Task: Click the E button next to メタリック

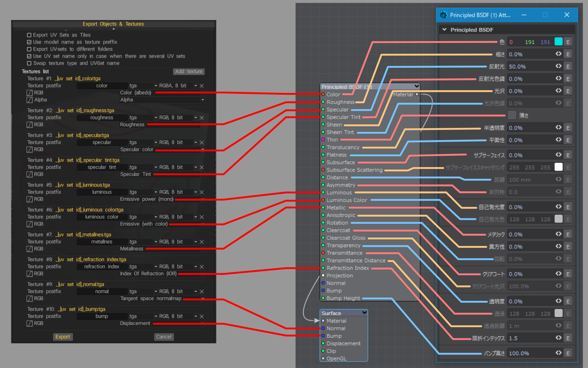Action: [568, 235]
